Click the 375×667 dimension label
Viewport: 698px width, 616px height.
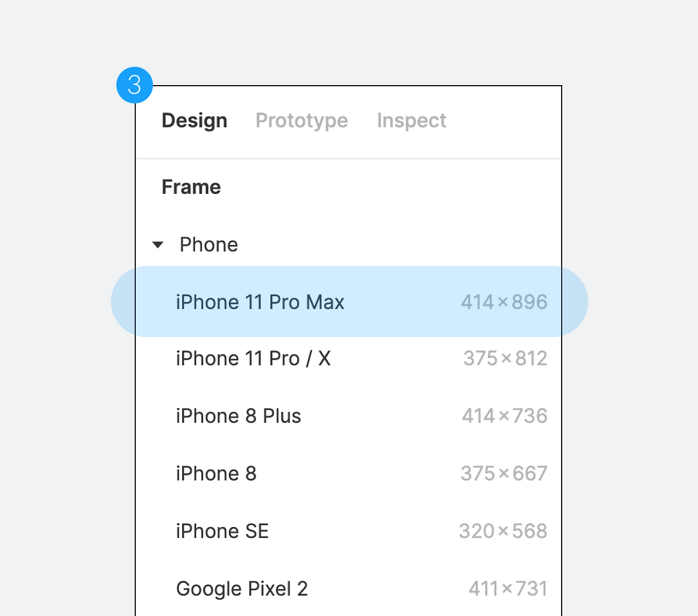coord(504,473)
